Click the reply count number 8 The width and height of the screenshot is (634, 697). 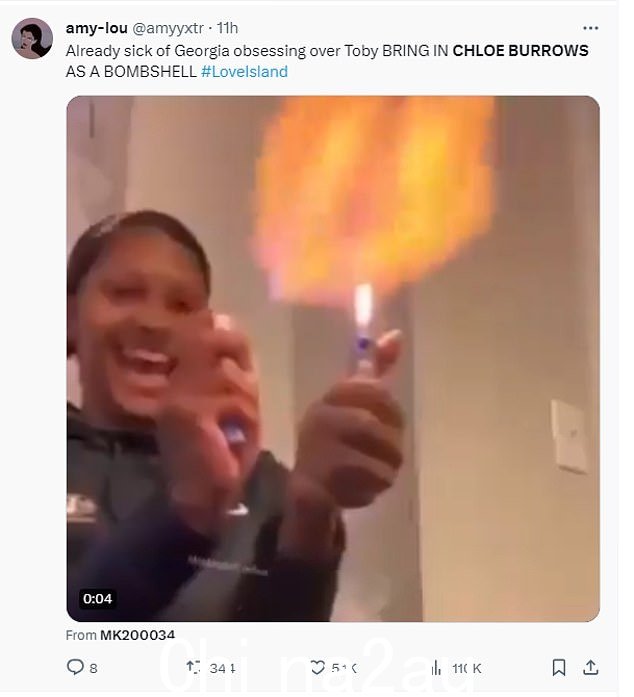pyautogui.click(x=93, y=668)
